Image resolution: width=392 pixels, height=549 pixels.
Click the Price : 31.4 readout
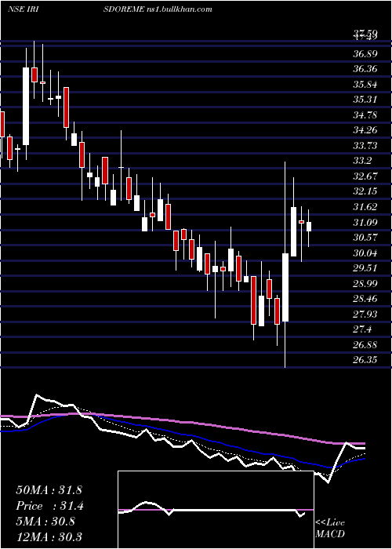[x=50, y=506]
